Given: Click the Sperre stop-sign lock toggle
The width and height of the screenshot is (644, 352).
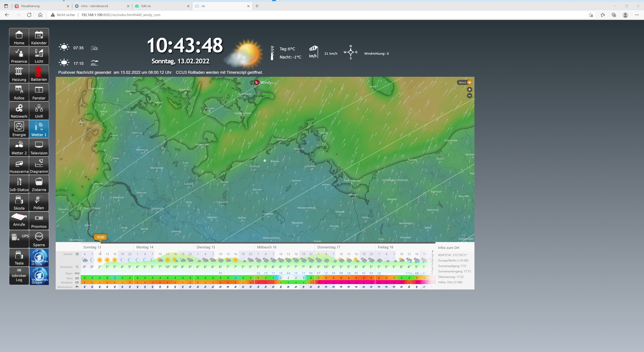Looking at the screenshot, I should tap(39, 239).
